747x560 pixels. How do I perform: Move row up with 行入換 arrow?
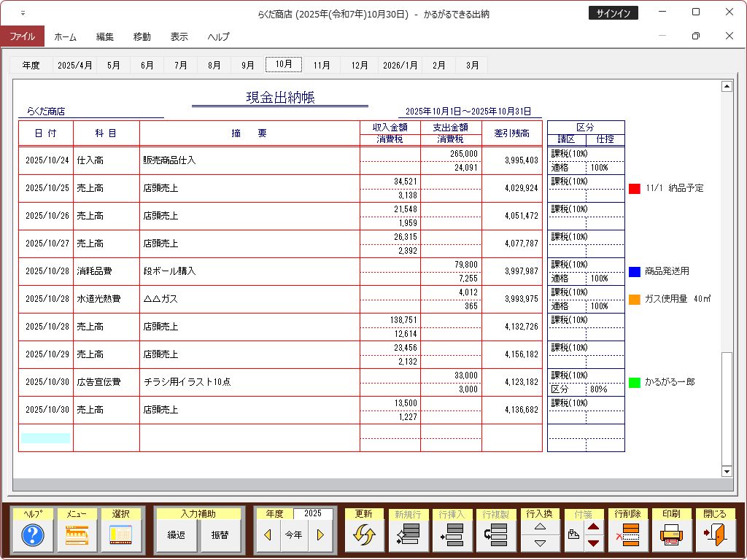click(x=540, y=527)
